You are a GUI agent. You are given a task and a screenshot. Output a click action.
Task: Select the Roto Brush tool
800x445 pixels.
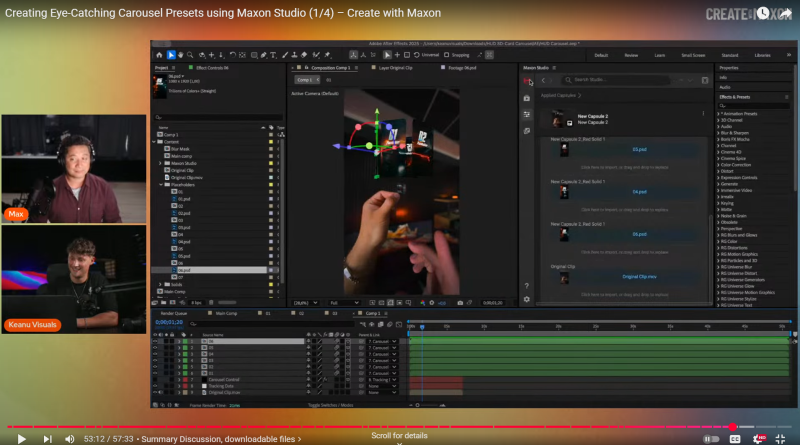[x=316, y=55]
